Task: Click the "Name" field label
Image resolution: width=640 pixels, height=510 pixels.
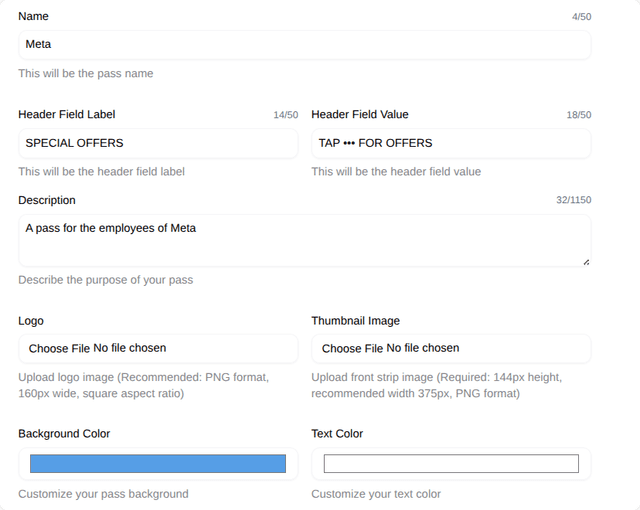Action: [x=33, y=16]
